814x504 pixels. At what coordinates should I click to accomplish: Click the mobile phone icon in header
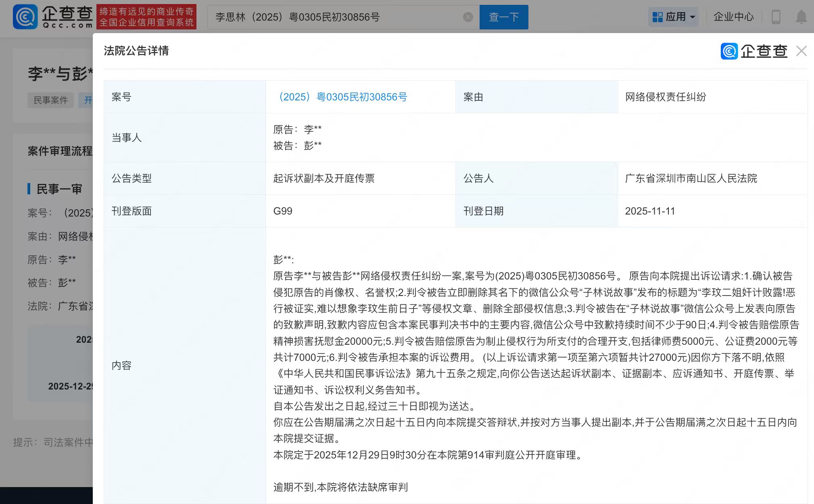pyautogui.click(x=776, y=17)
